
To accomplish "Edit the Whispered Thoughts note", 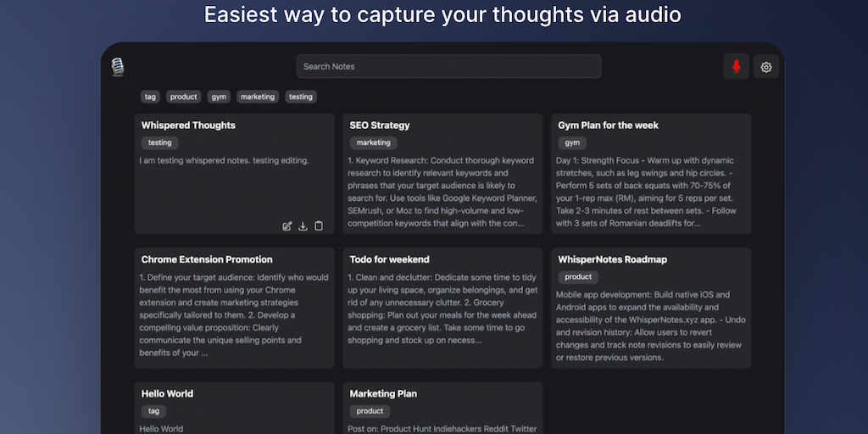I will coord(287,225).
